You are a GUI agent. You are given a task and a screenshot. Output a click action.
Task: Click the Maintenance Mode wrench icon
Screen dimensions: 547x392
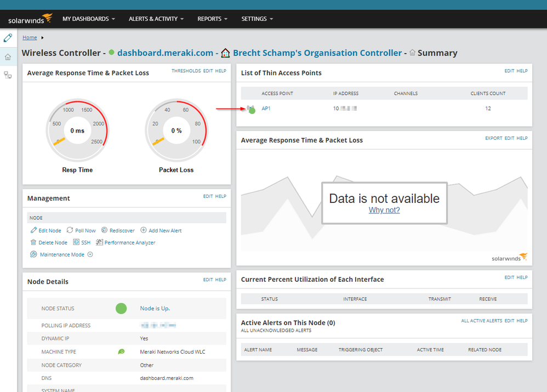pyautogui.click(x=33, y=254)
